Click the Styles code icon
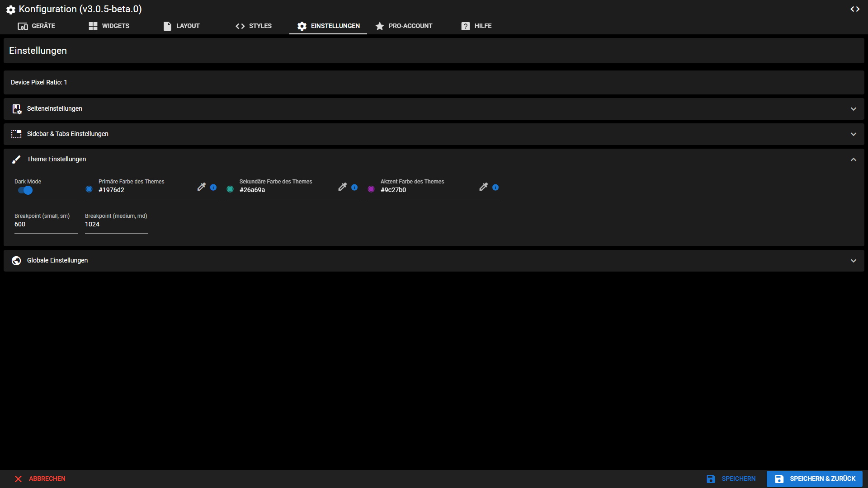The image size is (868, 488). (240, 26)
